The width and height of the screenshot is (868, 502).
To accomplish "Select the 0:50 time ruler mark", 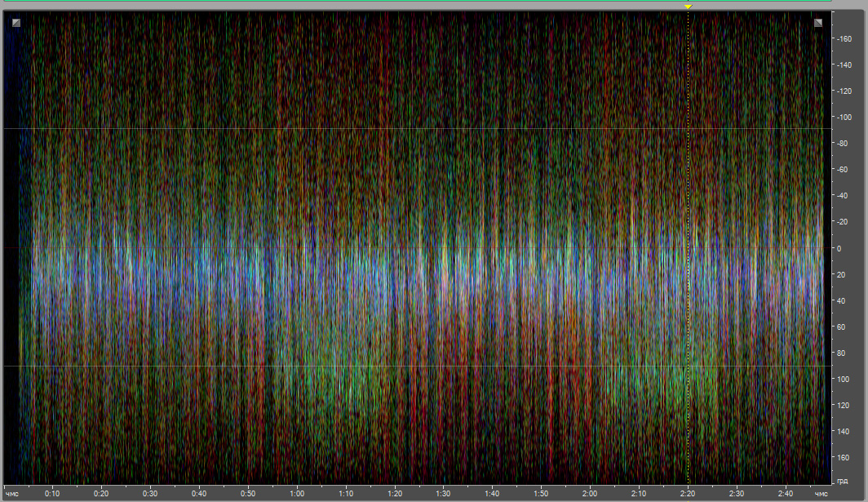I will click(x=248, y=494).
